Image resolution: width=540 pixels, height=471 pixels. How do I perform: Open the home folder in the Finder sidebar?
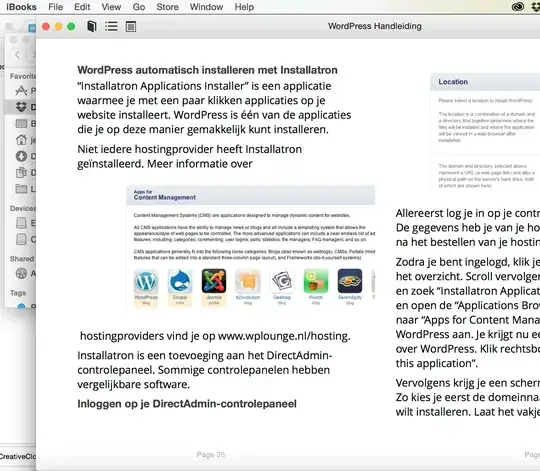tap(21, 140)
